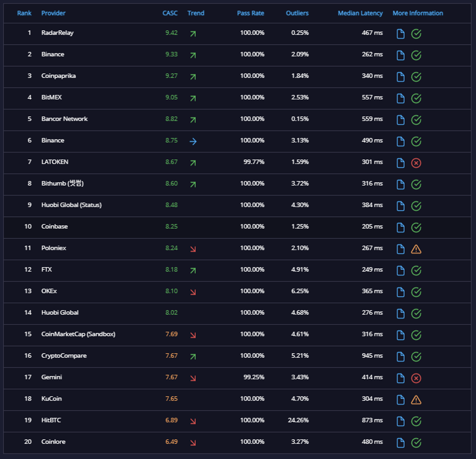This screenshot has height=459, width=476.
Task: Open HitBTC's document icon
Action: [x=400, y=421]
